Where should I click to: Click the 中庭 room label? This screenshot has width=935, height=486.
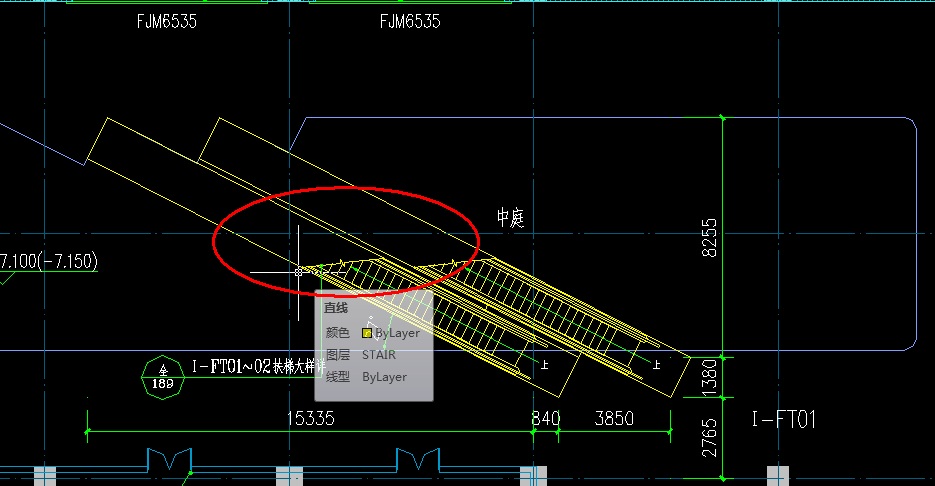point(510,217)
